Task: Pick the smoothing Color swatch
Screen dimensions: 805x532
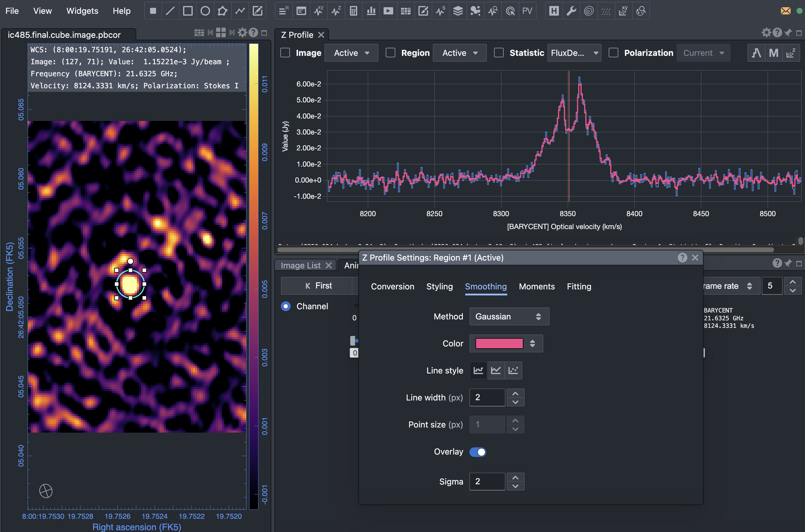Action: point(499,343)
